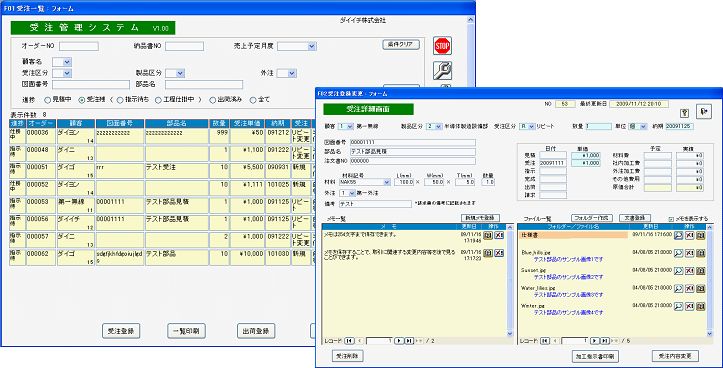Preview Water_lilies.jpg with magnifier icon
Viewport: 723px width, 368px height.
(x=678, y=289)
